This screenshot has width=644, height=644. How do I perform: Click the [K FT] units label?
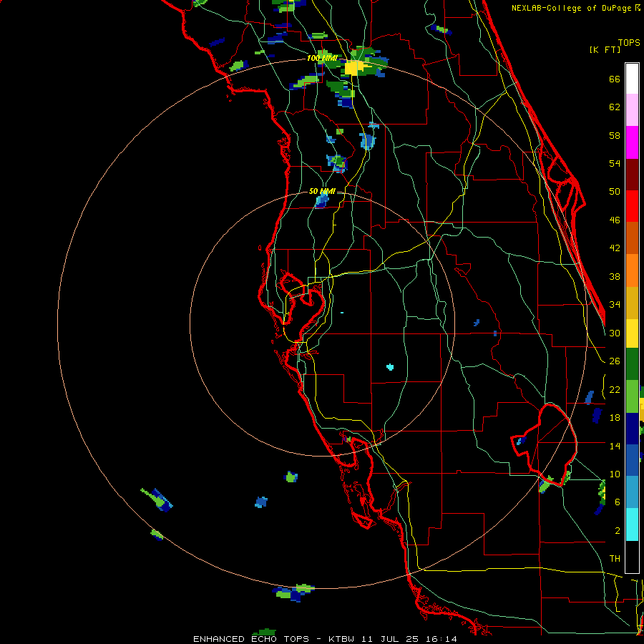(605, 49)
